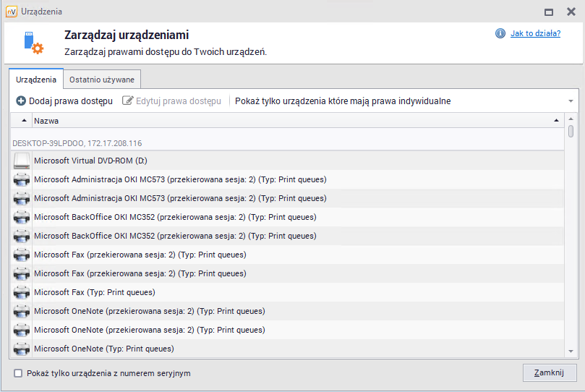Click printer icon beside first Administracja OKI MC573
Image resolution: width=585 pixels, height=392 pixels.
click(22, 179)
